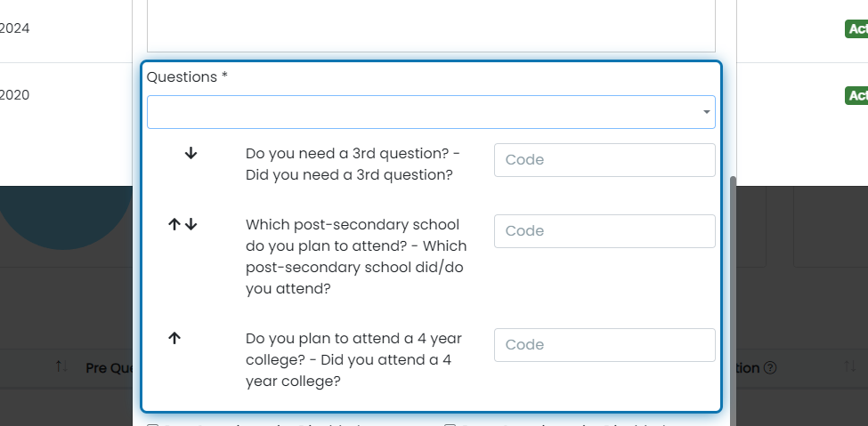Click the modal's vertical scrollbar thumb
Image resolution: width=868 pixels, height=426 pixels.
point(733,301)
